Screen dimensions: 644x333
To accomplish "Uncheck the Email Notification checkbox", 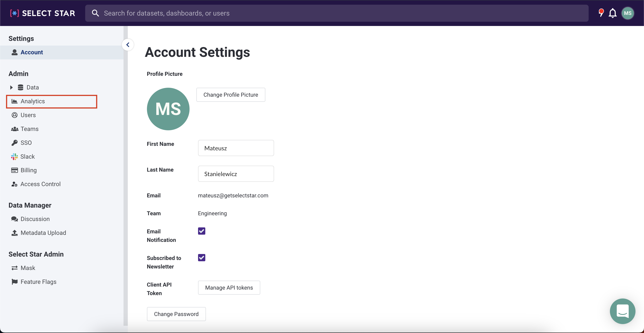I will (x=201, y=231).
